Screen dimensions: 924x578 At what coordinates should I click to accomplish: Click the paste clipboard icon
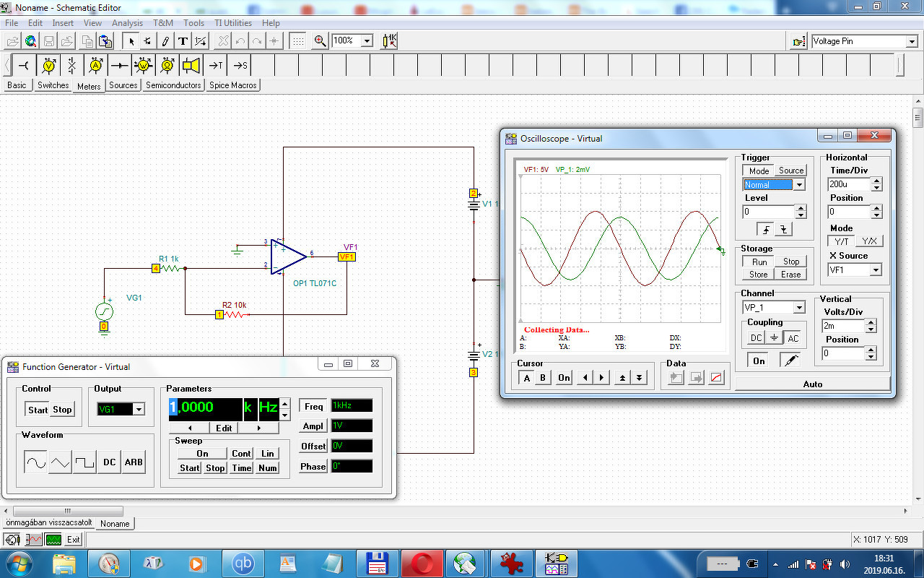coord(105,41)
